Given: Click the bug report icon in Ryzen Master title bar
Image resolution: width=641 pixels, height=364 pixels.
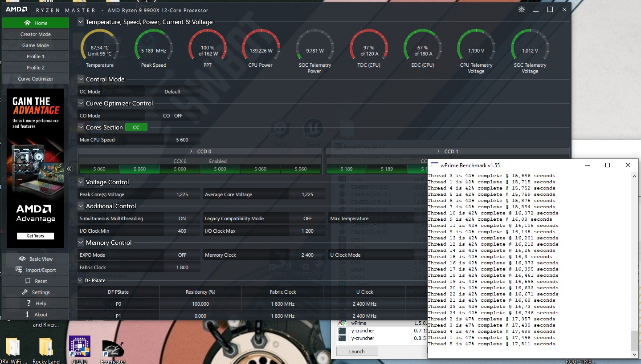Looking at the screenshot, I should pyautogui.click(x=522, y=9).
